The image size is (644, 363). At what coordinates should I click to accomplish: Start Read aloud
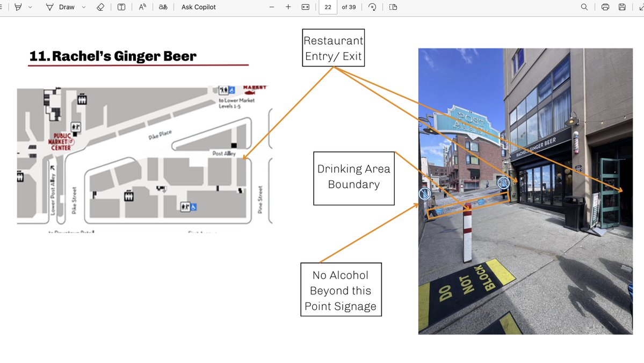point(142,7)
